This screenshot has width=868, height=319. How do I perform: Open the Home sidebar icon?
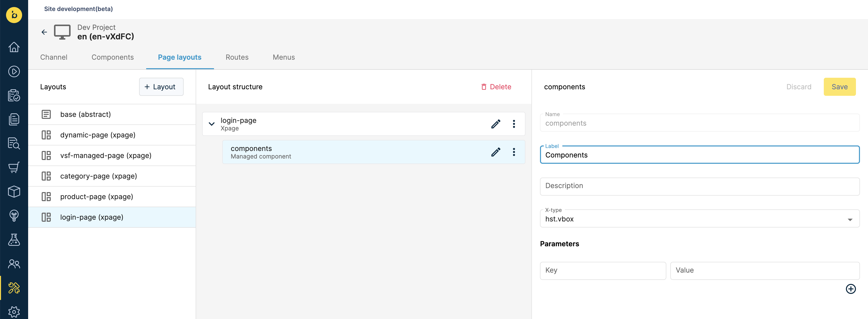[x=14, y=47]
